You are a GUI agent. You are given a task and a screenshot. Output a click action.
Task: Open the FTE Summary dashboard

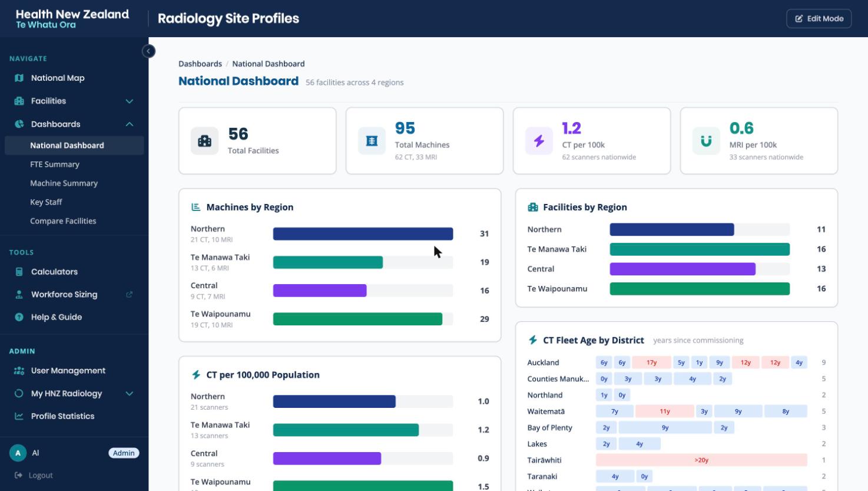point(55,164)
